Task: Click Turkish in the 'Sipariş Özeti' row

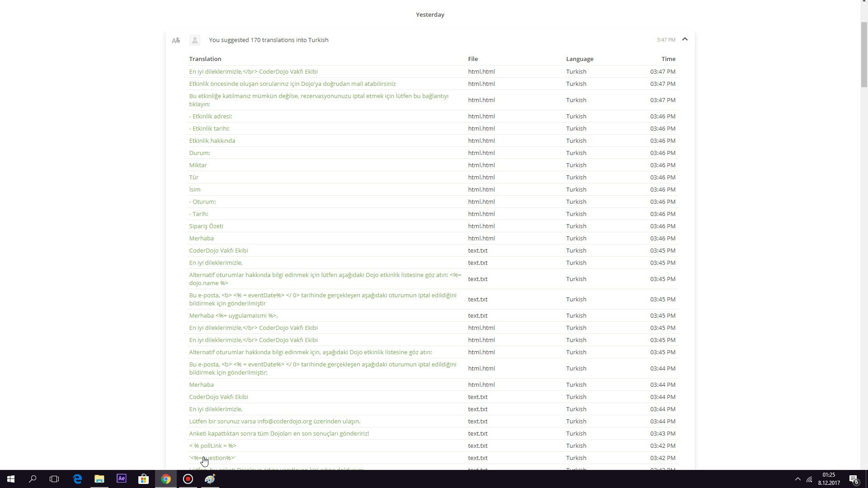Action: coord(576,226)
